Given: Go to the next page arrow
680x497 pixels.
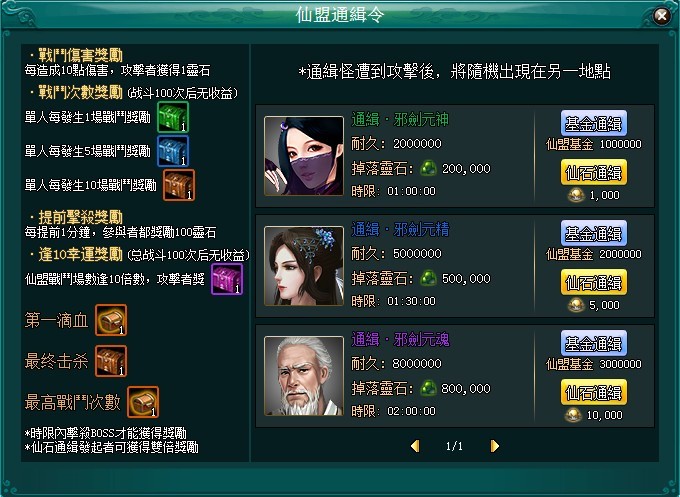Looking at the screenshot, I should [x=494, y=446].
